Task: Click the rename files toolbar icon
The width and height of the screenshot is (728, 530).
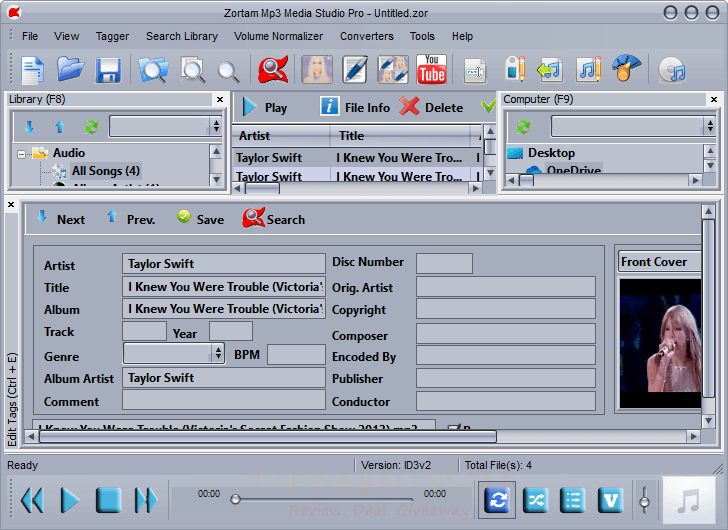Action: point(475,71)
